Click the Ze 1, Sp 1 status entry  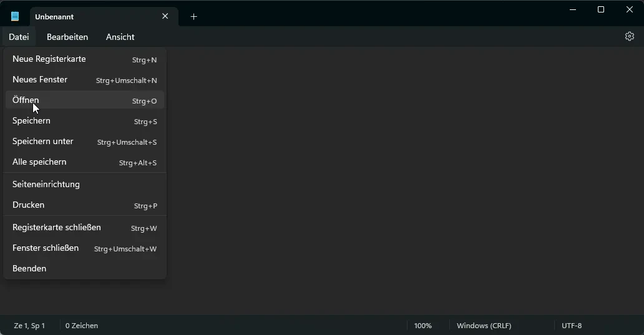(29, 326)
